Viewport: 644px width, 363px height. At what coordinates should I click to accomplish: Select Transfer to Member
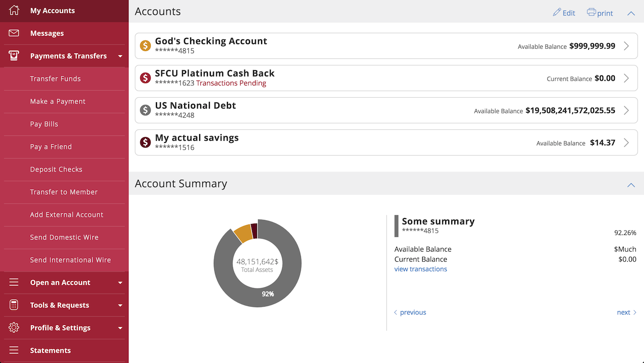(x=64, y=192)
